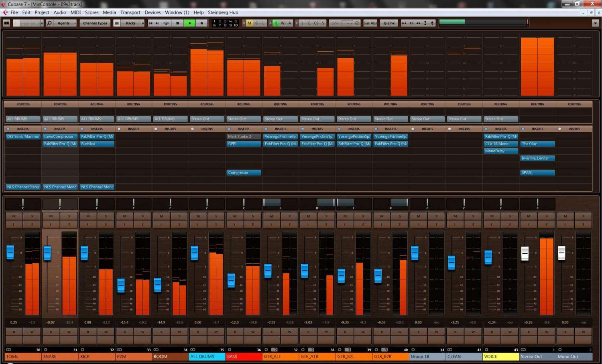Image resolution: width=602 pixels, height=364 pixels.
Task: Click the Stereo Out channel fader handle
Action: [525, 253]
